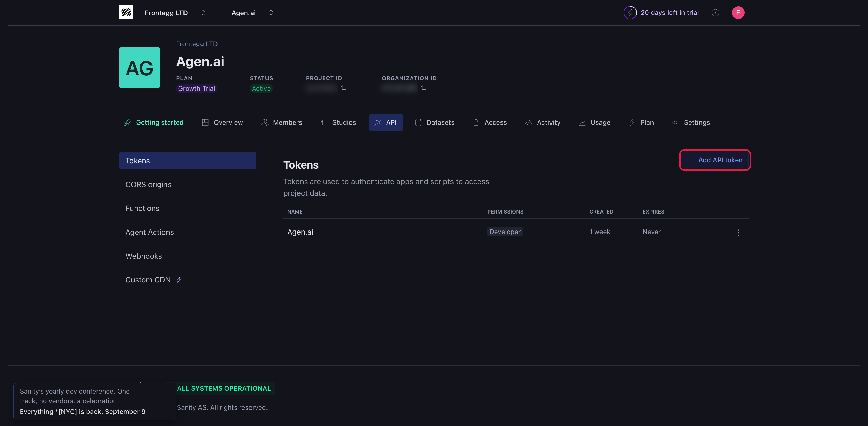The width and height of the screenshot is (868, 426).
Task: Open CORS origins in the sidebar
Action: click(187, 185)
